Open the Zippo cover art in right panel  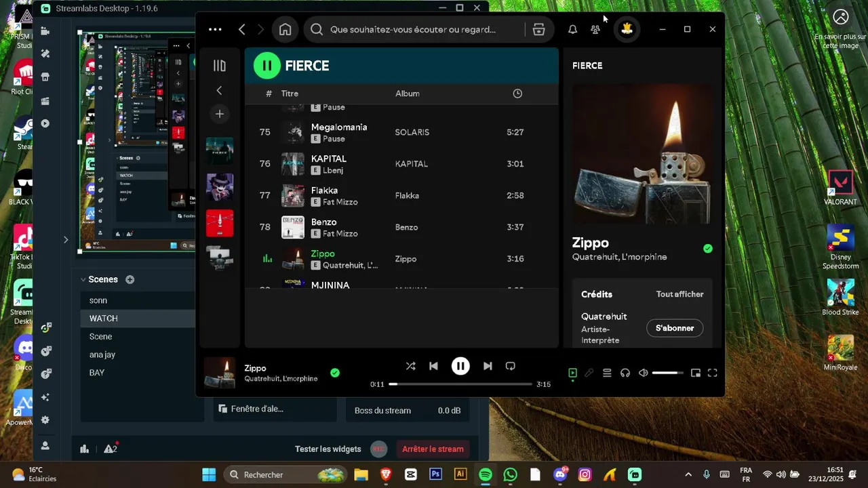642,154
